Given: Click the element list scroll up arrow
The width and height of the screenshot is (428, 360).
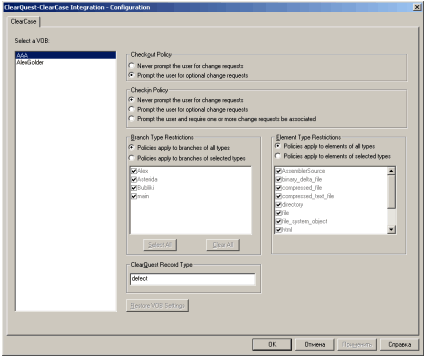Looking at the screenshot, I should click(391, 171).
